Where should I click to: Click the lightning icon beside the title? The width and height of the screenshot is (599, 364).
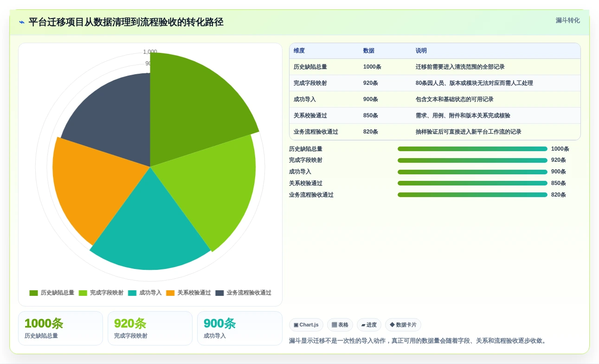(21, 22)
